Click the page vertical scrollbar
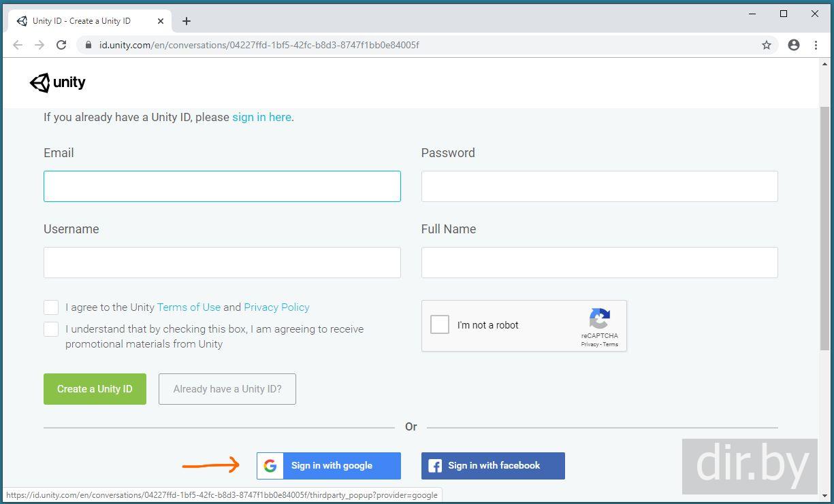The image size is (834, 504). tap(825, 228)
